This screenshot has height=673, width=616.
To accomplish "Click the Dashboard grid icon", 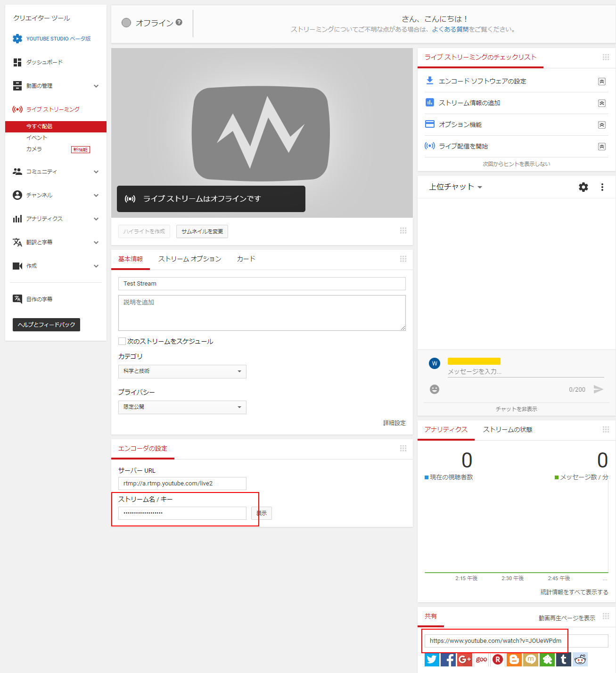I will [x=17, y=62].
